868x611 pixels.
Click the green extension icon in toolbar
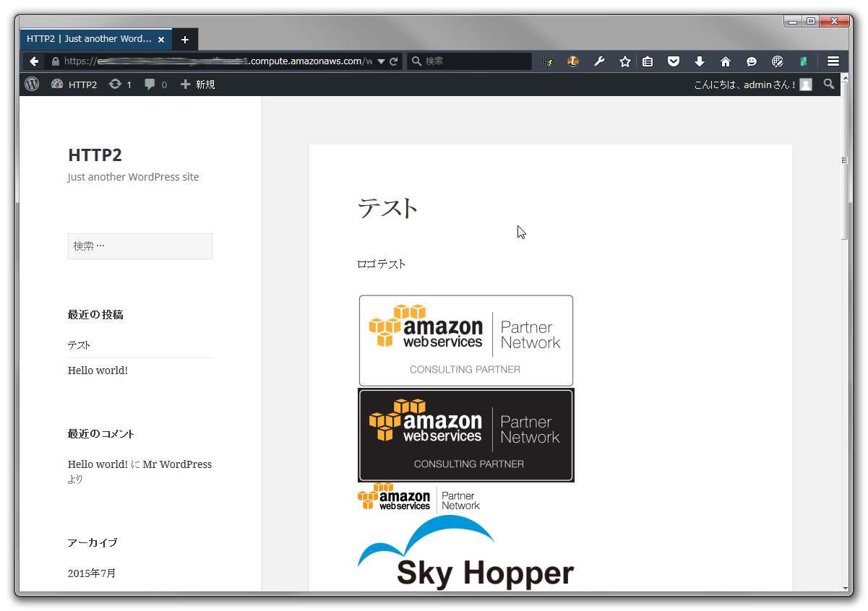pyautogui.click(x=803, y=61)
